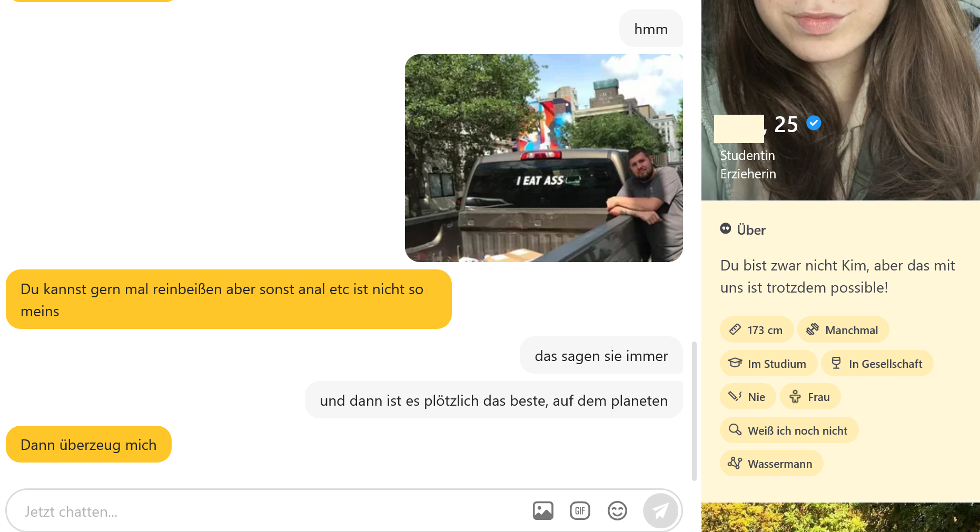Click the quote icon beside Über

[x=726, y=228]
